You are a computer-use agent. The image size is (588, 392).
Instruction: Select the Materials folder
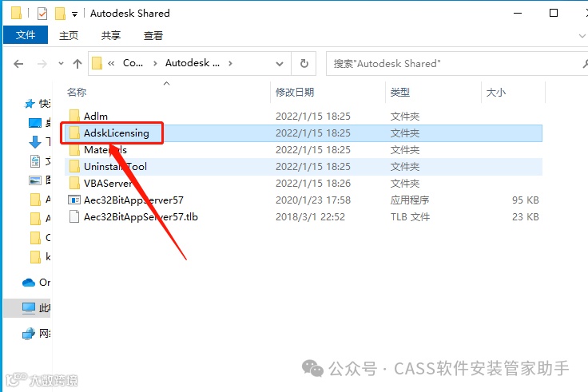coord(303,150)
